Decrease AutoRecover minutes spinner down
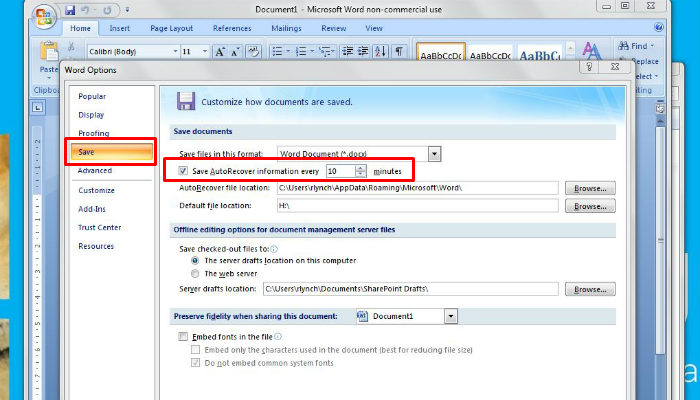 (x=361, y=174)
